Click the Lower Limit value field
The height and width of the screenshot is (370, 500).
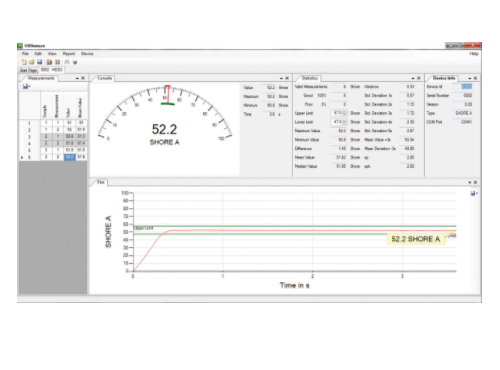point(337,122)
